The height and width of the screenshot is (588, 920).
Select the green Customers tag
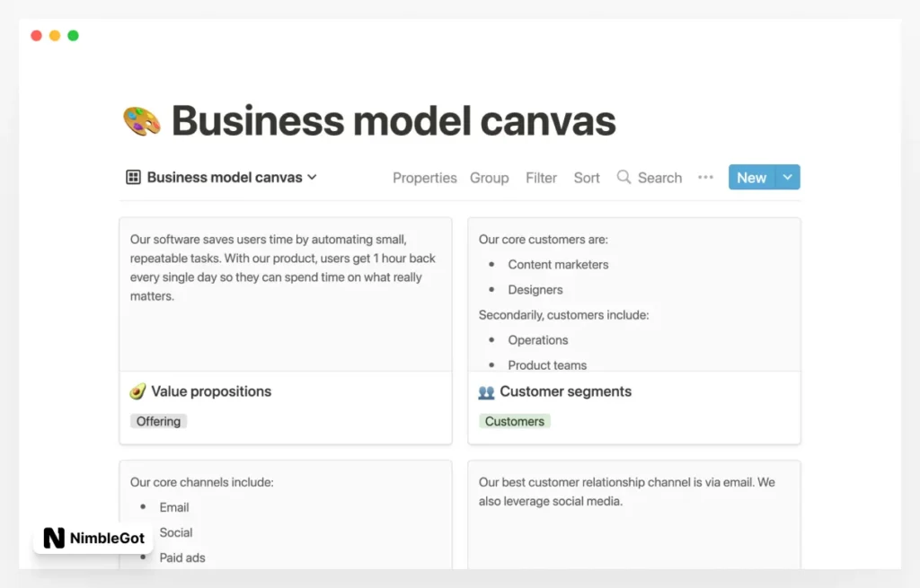coord(514,421)
